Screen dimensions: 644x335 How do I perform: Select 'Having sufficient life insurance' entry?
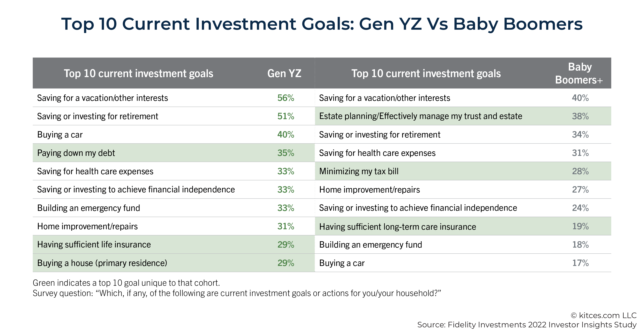point(94,244)
